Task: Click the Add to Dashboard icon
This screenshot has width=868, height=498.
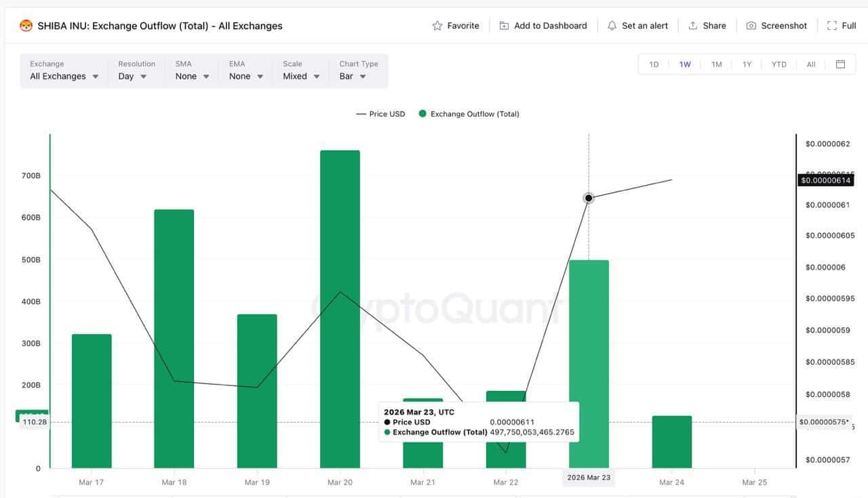Action: (504, 25)
